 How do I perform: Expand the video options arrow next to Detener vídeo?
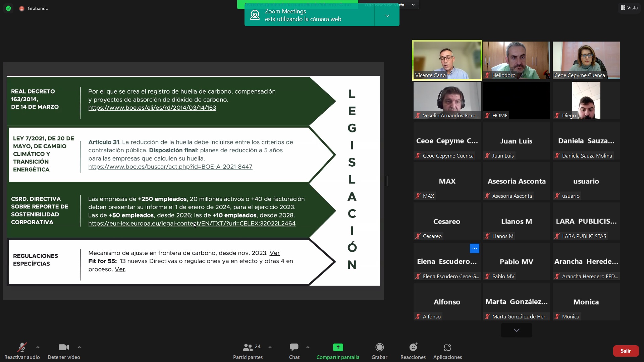pos(79,347)
